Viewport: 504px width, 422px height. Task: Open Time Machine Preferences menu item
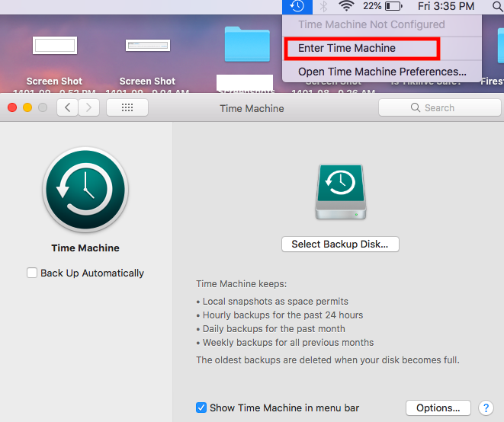coord(382,72)
